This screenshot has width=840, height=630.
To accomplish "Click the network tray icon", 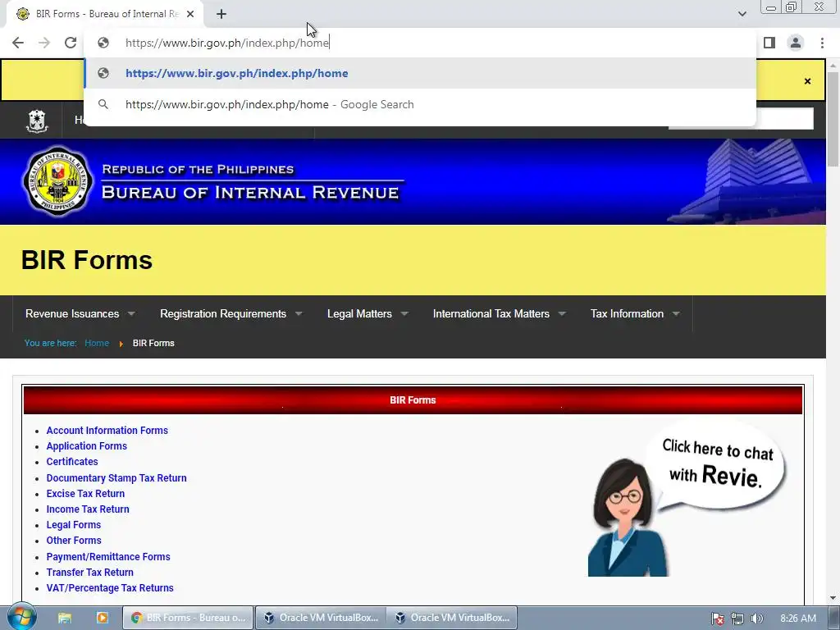I will pyautogui.click(x=737, y=619).
